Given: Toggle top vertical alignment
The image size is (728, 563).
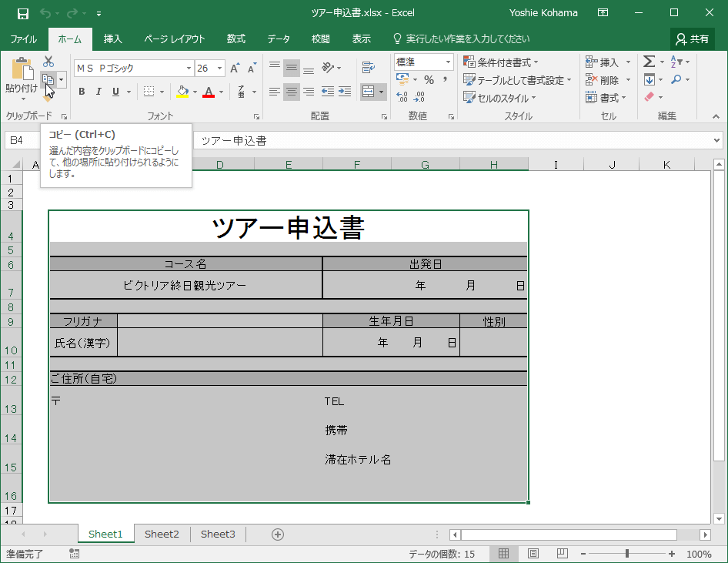Looking at the screenshot, I should (275, 68).
